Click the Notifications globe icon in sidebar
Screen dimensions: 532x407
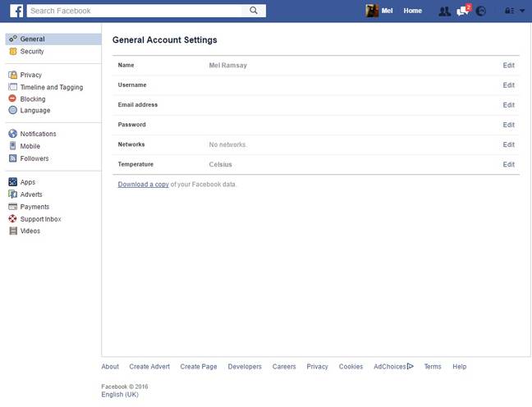tap(12, 134)
